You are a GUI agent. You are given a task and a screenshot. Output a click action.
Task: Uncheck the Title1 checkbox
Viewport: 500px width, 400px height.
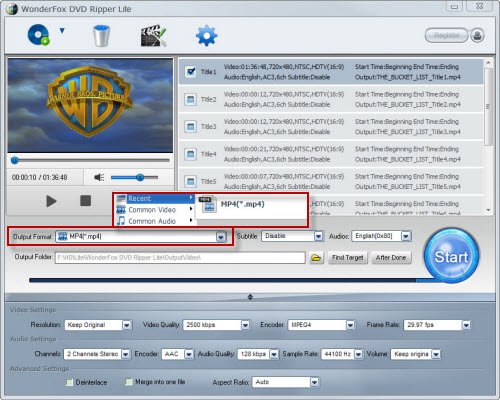pyautogui.click(x=191, y=72)
